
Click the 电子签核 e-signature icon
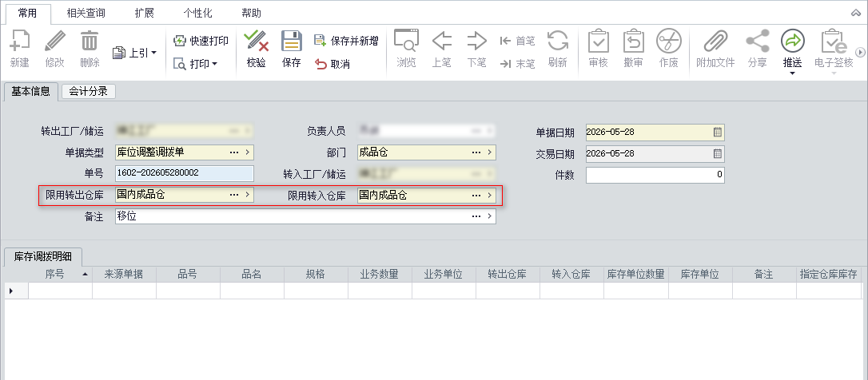[834, 41]
